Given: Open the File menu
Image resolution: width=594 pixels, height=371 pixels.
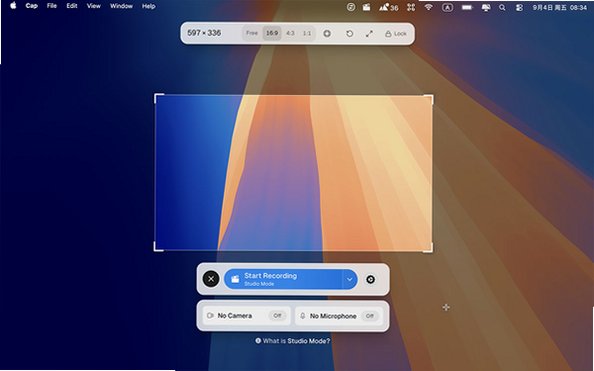Looking at the screenshot, I should click(x=52, y=6).
